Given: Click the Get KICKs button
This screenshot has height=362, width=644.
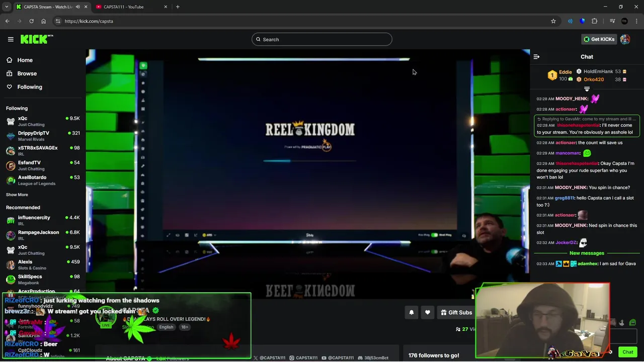Looking at the screenshot, I should (x=599, y=39).
